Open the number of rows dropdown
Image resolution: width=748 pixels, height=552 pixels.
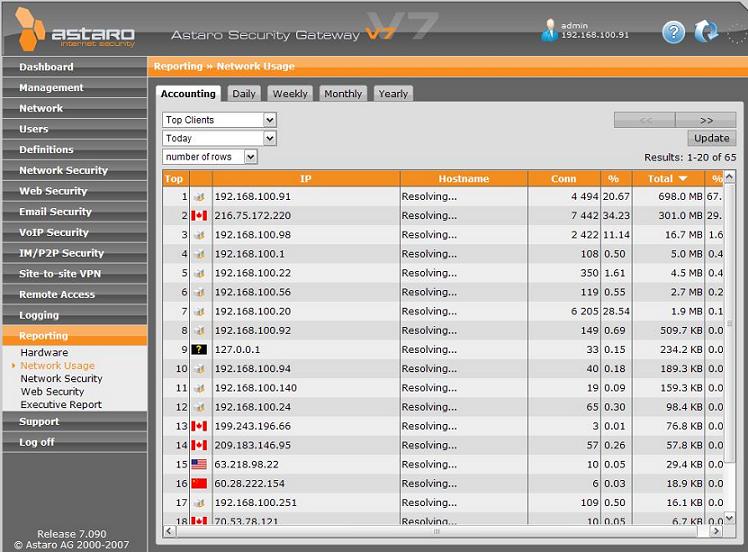[x=210, y=156]
